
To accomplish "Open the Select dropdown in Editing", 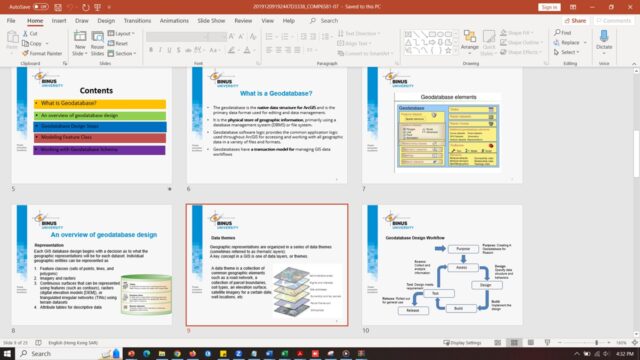I will coord(567,52).
